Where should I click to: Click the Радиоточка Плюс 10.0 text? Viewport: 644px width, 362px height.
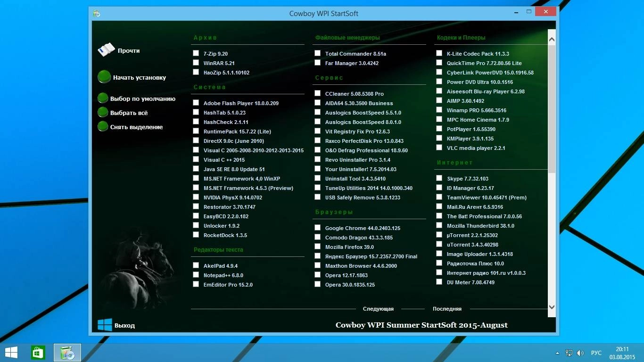click(x=475, y=263)
